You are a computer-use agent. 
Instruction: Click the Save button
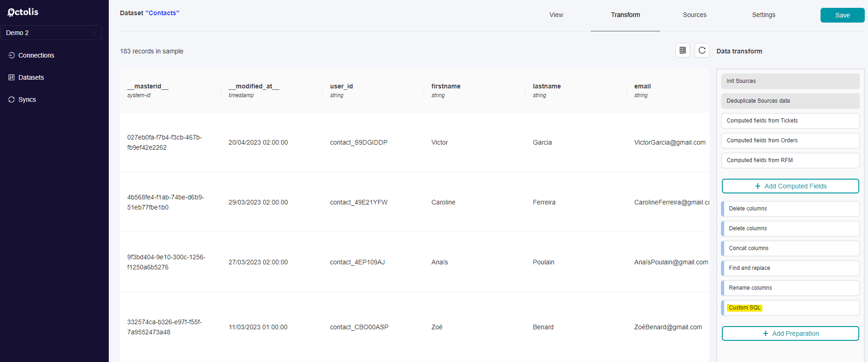pos(843,15)
